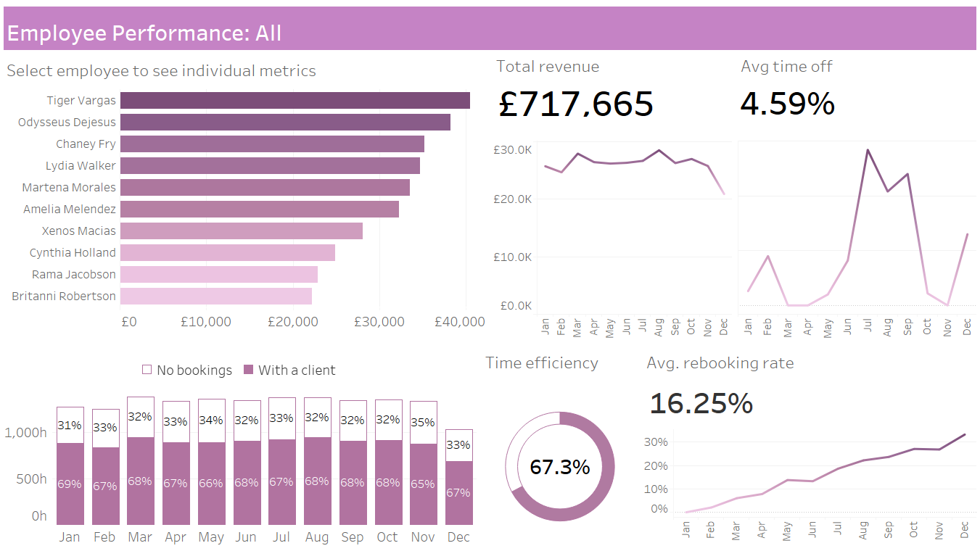Select the 16.25% rebooking rate figure

coord(701,403)
